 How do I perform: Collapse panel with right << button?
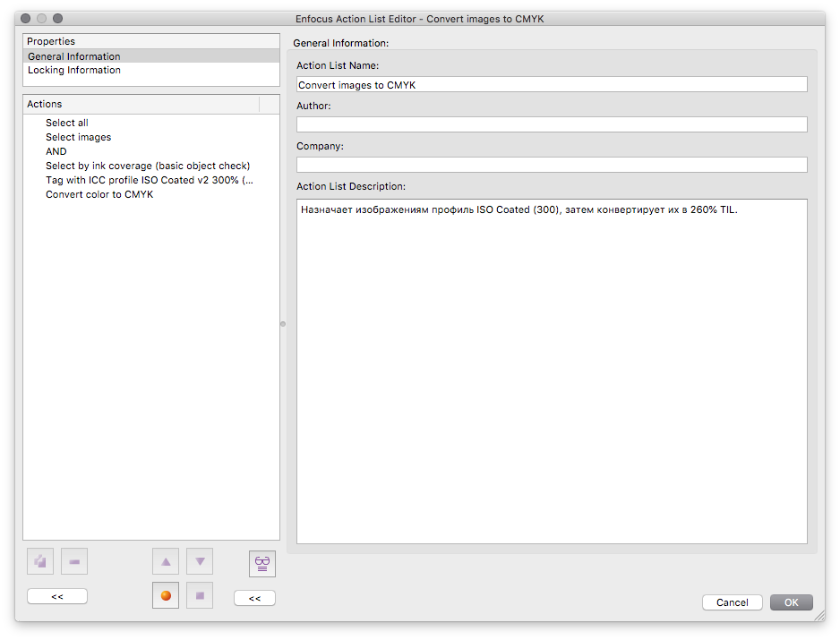coord(255,598)
